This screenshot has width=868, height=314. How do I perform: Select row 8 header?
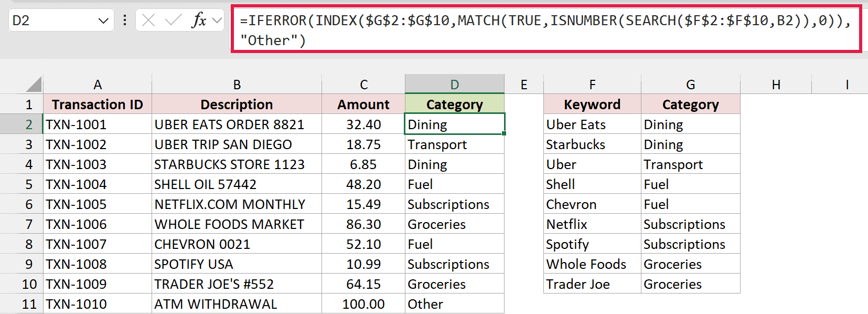pyautogui.click(x=22, y=244)
